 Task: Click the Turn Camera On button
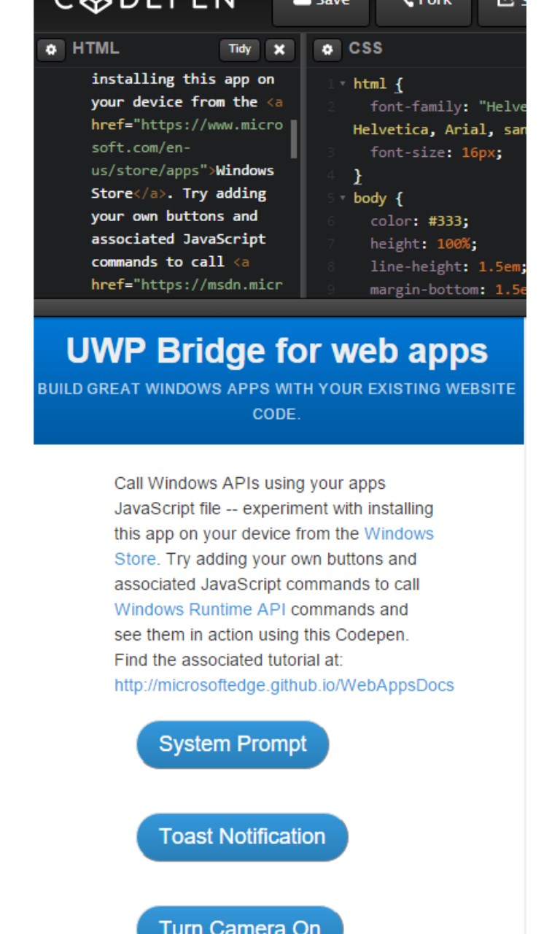coord(239,925)
